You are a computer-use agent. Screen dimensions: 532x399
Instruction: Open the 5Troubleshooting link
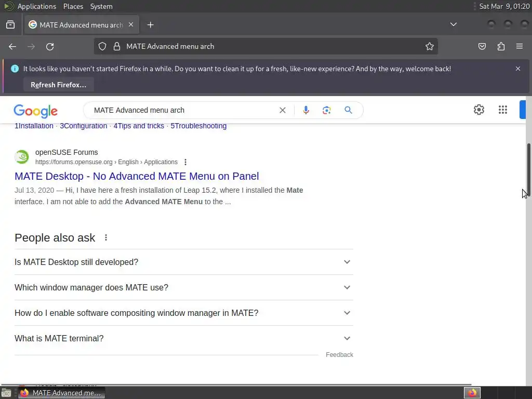pyautogui.click(x=198, y=126)
